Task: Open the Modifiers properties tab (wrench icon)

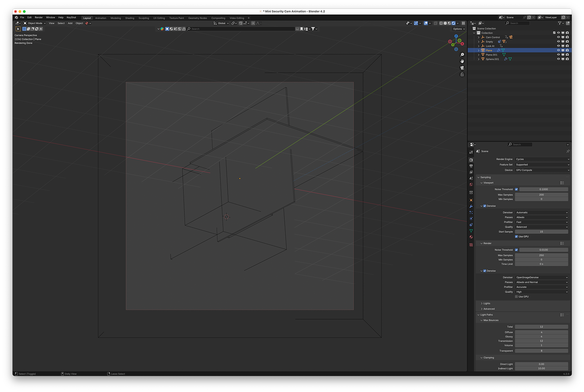Action: point(471,206)
